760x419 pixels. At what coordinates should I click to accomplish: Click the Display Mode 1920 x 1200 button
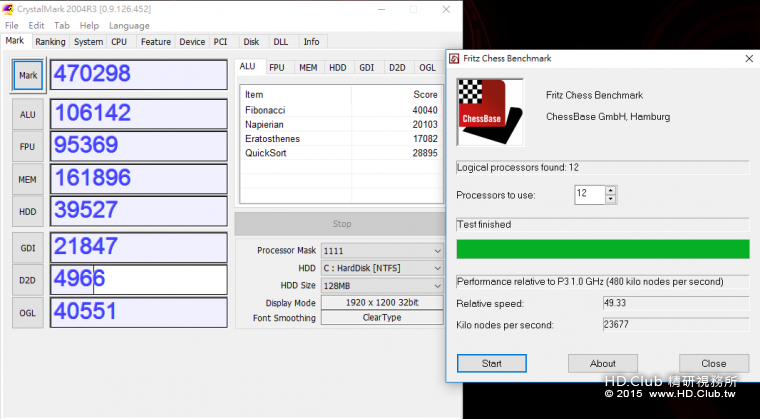point(382,303)
